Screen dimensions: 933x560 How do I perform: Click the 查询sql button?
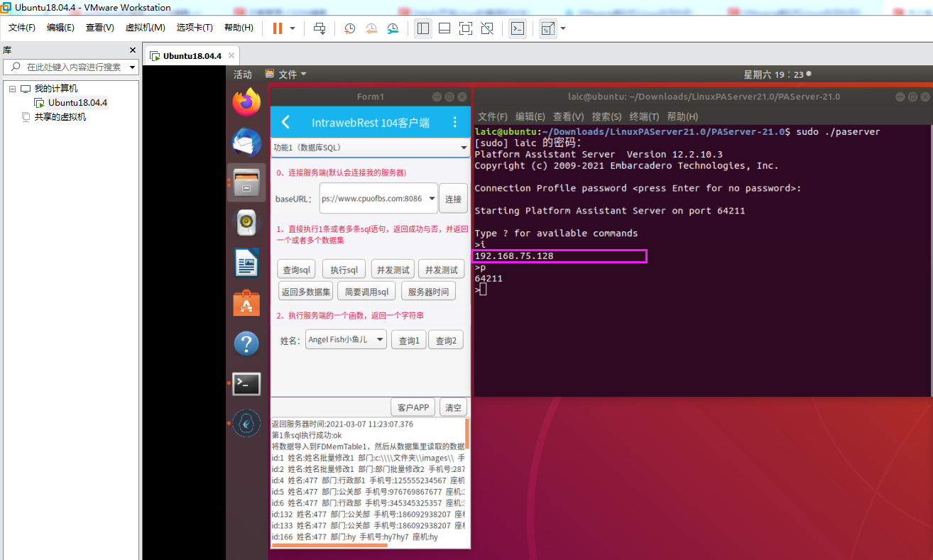tap(297, 270)
